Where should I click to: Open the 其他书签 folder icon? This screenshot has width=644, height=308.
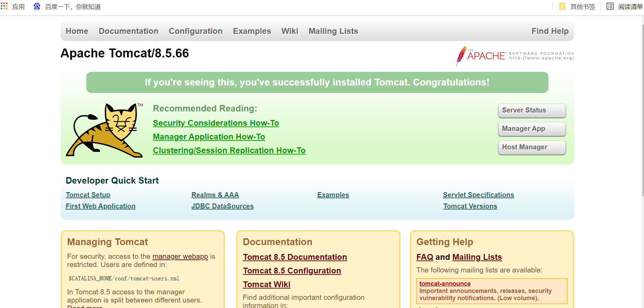pos(562,6)
